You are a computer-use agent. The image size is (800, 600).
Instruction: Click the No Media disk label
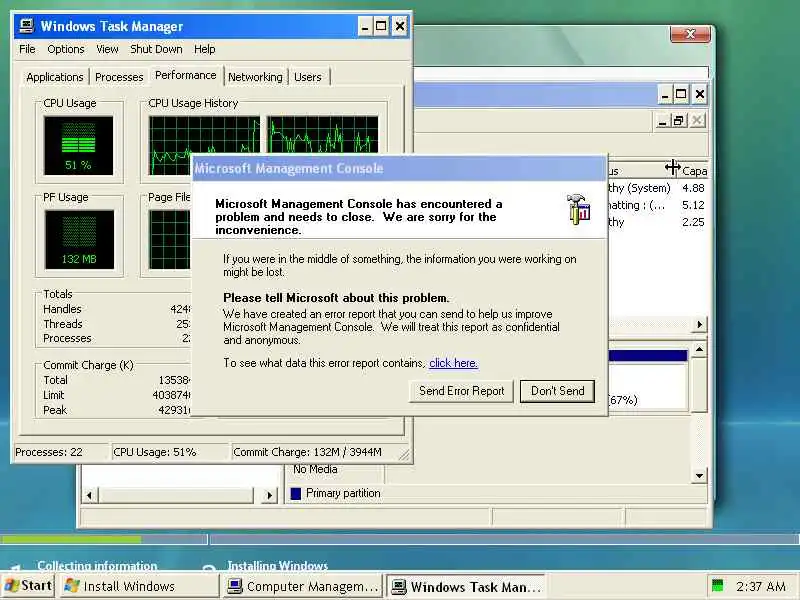[x=315, y=469]
